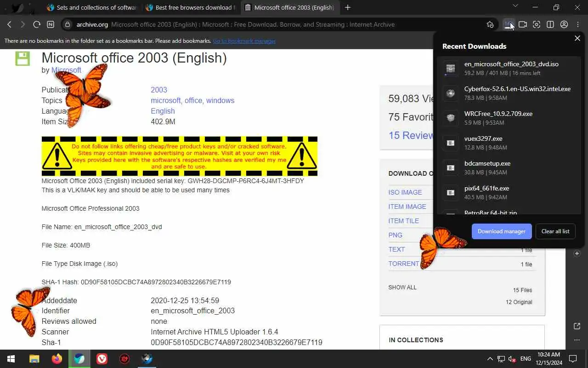Open a new tab with plus button

coord(348,7)
